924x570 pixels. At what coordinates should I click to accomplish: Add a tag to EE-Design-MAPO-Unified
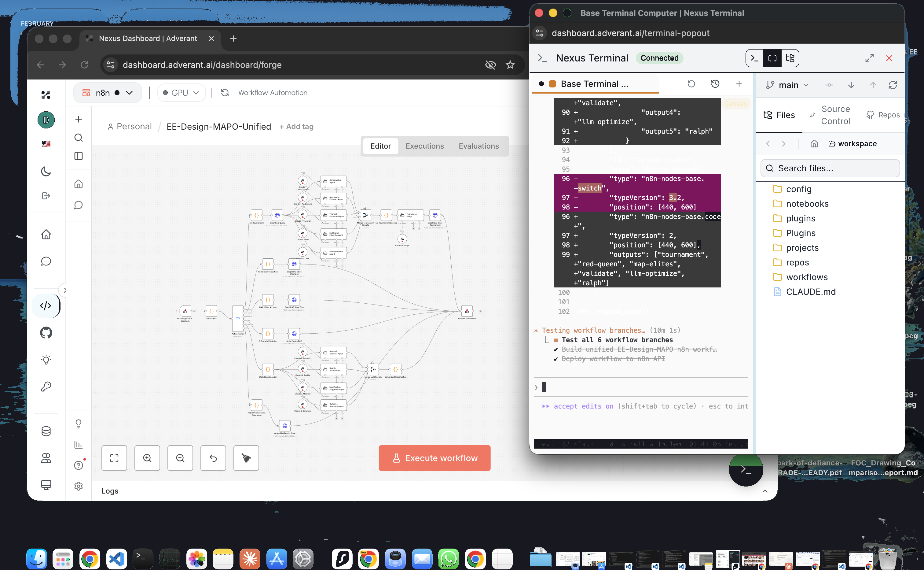point(296,126)
